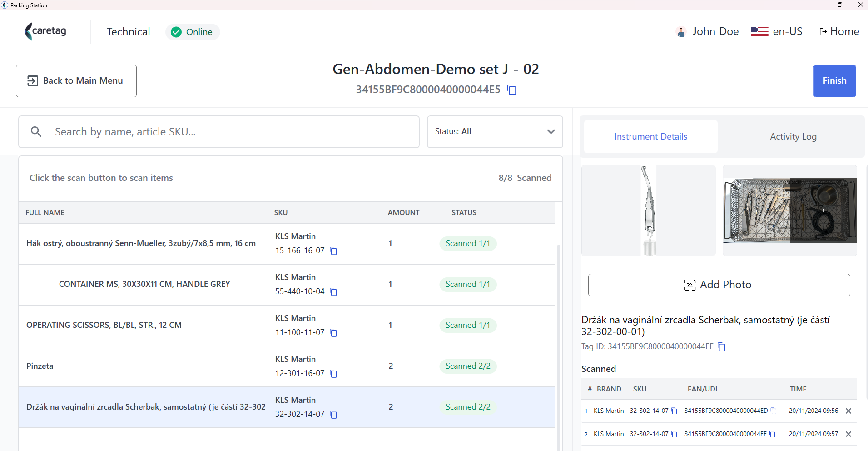Switch to the Activity Log tab
The width and height of the screenshot is (868, 451).
point(793,136)
